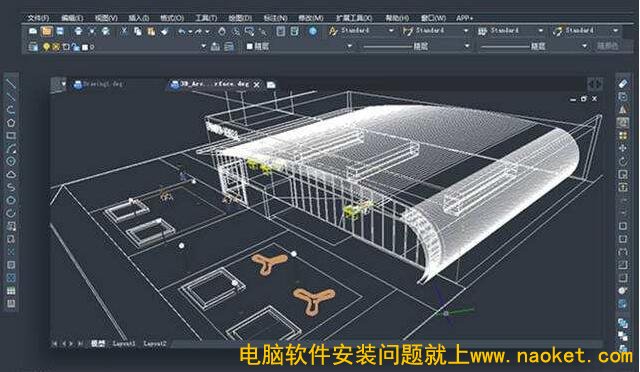Select the Line draw tool
Image resolution: width=640 pixels, height=372 pixels.
[x=11, y=84]
